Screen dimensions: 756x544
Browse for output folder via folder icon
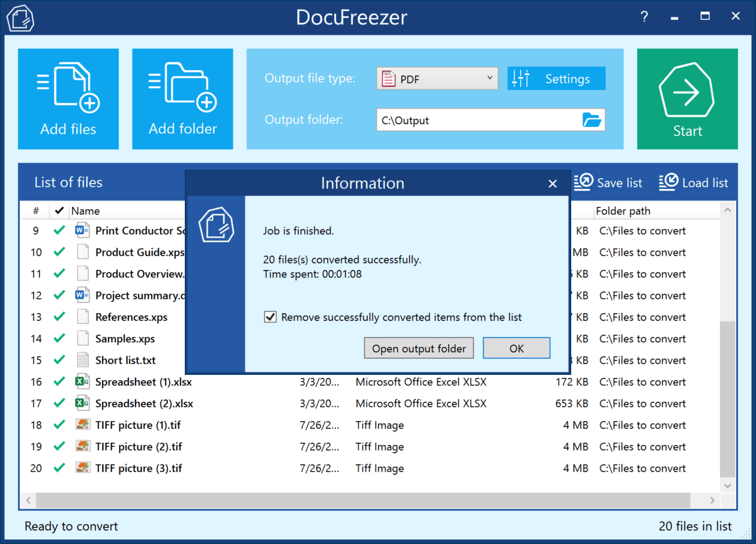[x=592, y=120]
